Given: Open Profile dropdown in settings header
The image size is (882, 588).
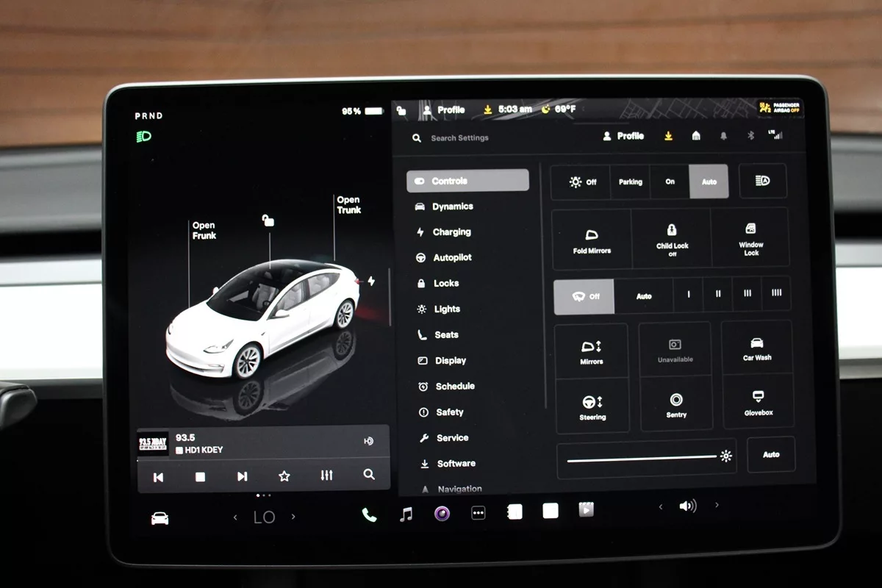Looking at the screenshot, I should (x=623, y=136).
